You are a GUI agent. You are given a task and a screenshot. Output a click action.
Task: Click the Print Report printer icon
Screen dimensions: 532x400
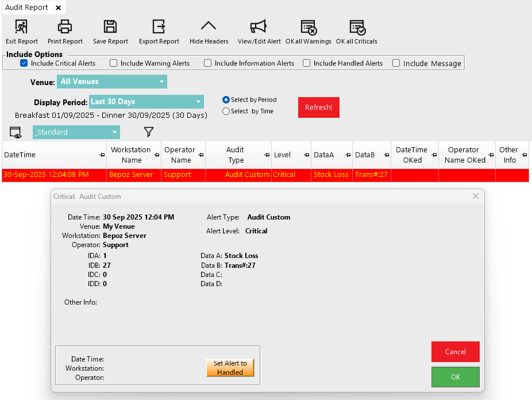(x=65, y=27)
